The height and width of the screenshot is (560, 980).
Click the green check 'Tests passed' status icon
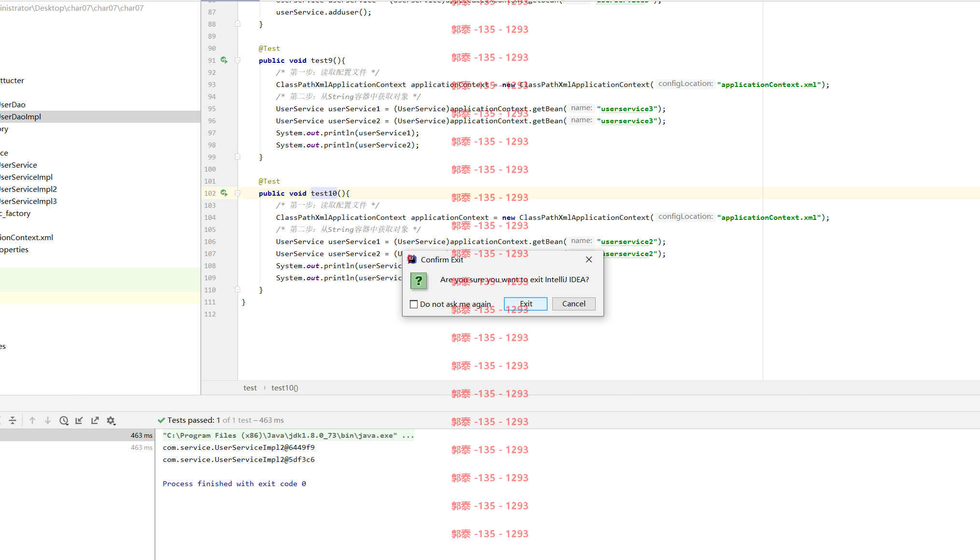click(x=161, y=420)
